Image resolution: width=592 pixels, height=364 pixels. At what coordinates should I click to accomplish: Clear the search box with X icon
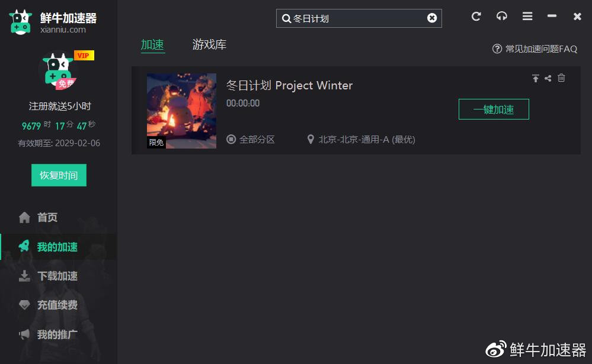tap(432, 18)
